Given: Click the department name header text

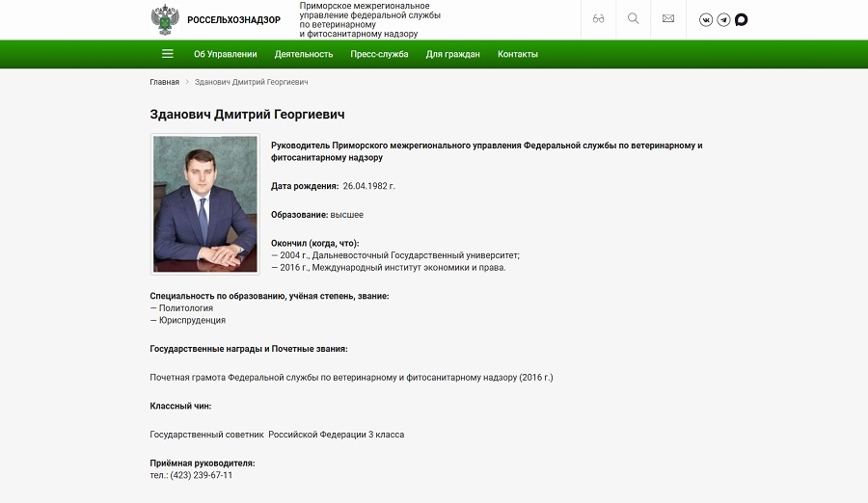Looking at the screenshot, I should (369, 19).
